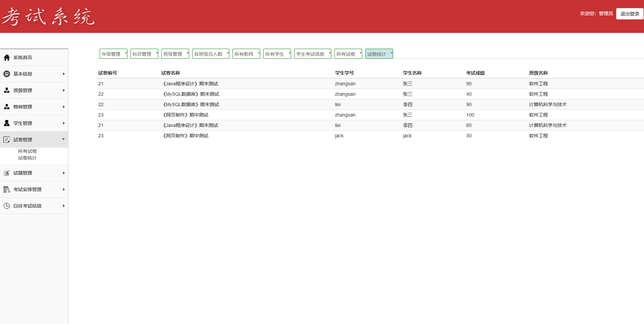This screenshot has width=644, height=324.
Task: Expand the 学生管理 sidebar arrow
Action: coord(64,123)
